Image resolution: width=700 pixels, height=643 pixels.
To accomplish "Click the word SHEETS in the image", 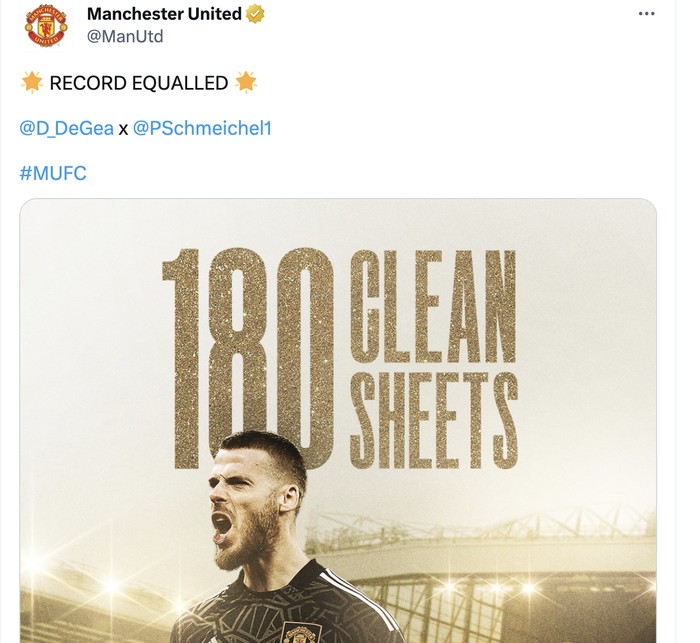I will pos(433,419).
